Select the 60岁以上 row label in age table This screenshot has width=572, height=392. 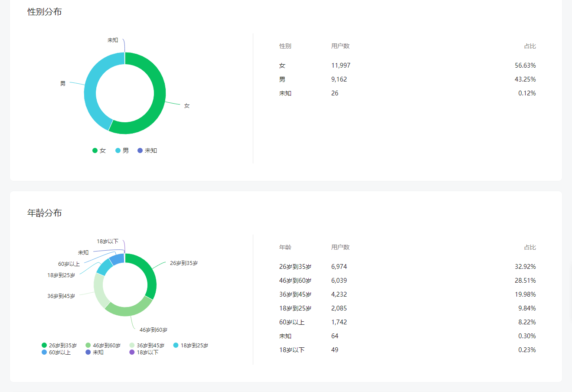(292, 322)
